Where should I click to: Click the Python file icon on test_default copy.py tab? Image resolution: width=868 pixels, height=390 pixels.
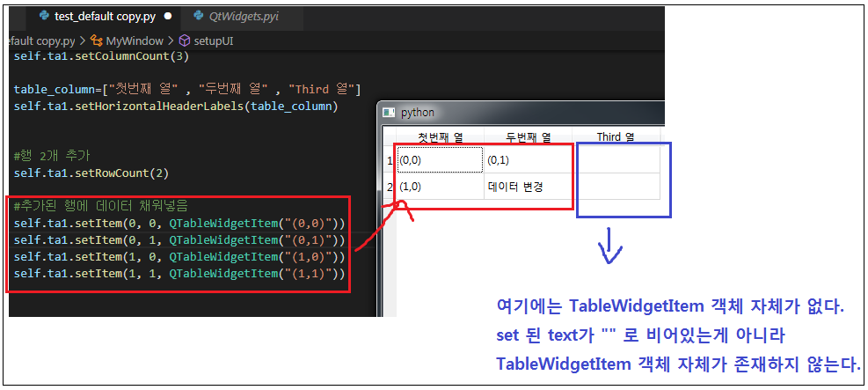coord(43,16)
